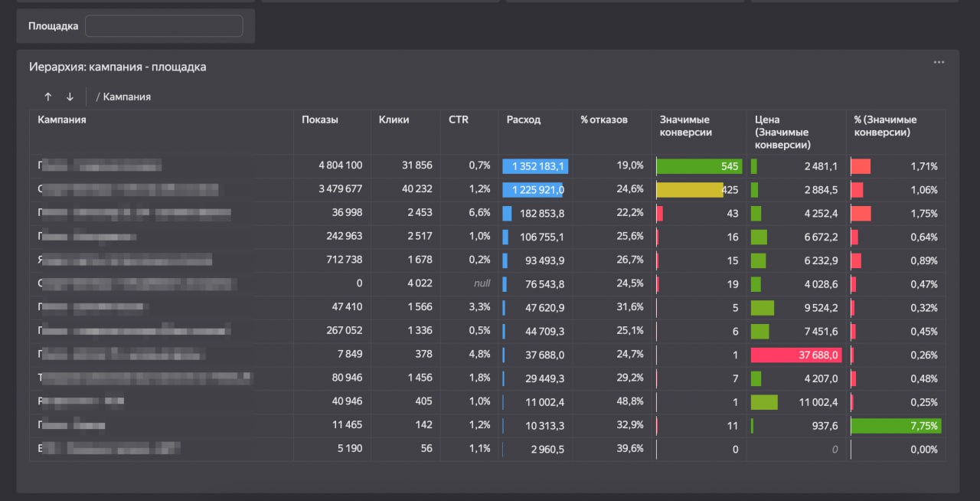The height and width of the screenshot is (501, 980).
Task: Click the Кампания breadcrumb label
Action: [129, 97]
